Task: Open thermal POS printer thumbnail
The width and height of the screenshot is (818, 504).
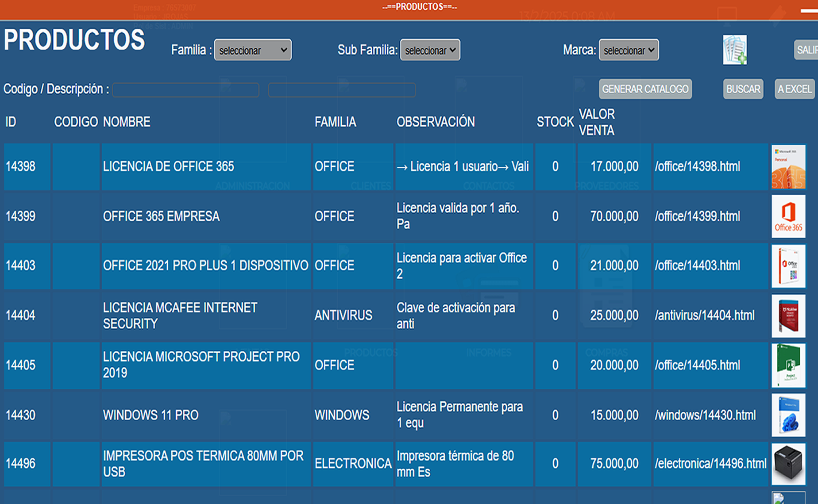Action: pyautogui.click(x=788, y=464)
